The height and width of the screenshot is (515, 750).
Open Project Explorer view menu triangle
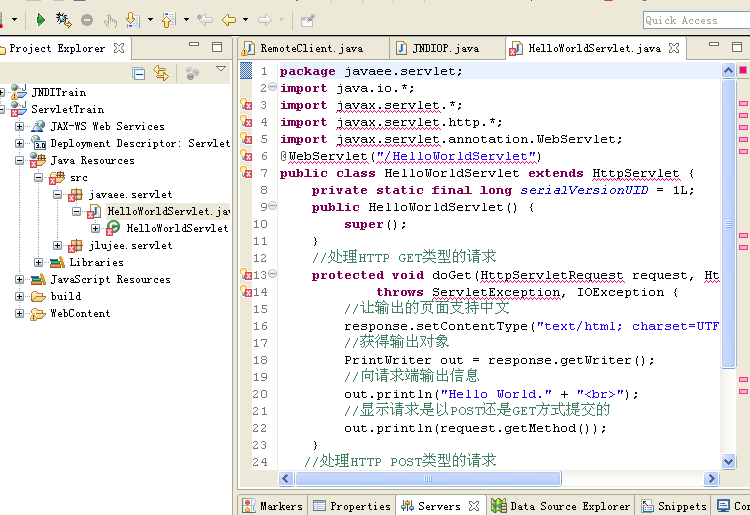coord(221,70)
